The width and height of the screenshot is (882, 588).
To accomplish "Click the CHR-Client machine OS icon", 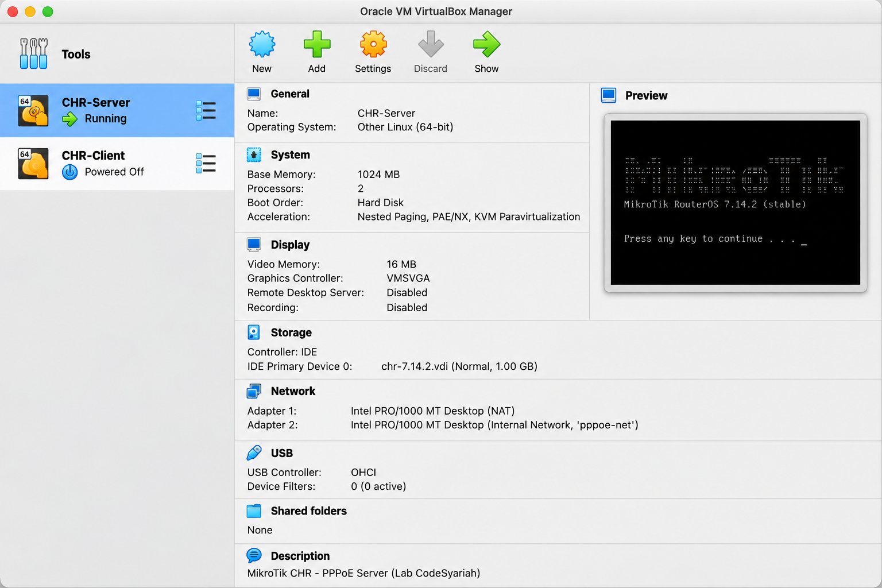I will (33, 164).
